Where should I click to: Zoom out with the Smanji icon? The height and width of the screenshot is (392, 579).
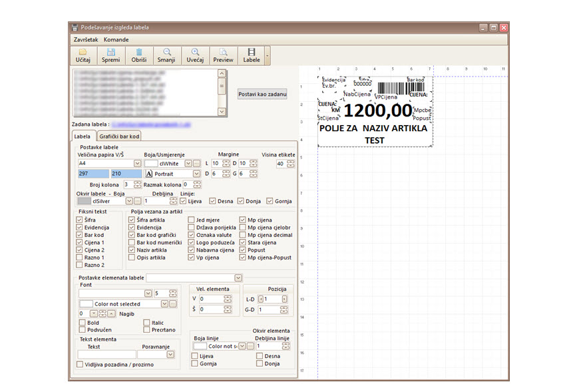coord(167,52)
